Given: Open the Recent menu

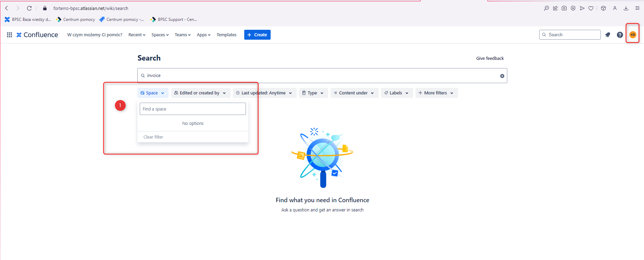Looking at the screenshot, I should (x=137, y=35).
